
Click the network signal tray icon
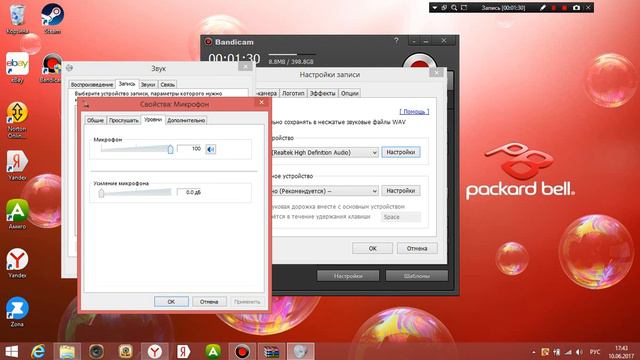point(568,352)
